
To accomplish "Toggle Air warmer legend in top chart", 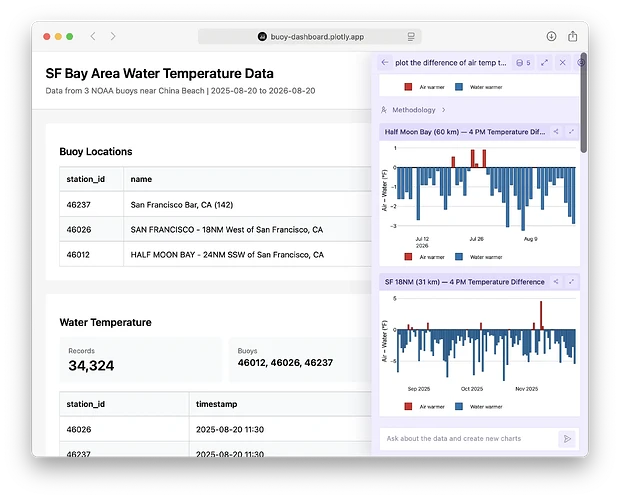I will click(x=425, y=87).
